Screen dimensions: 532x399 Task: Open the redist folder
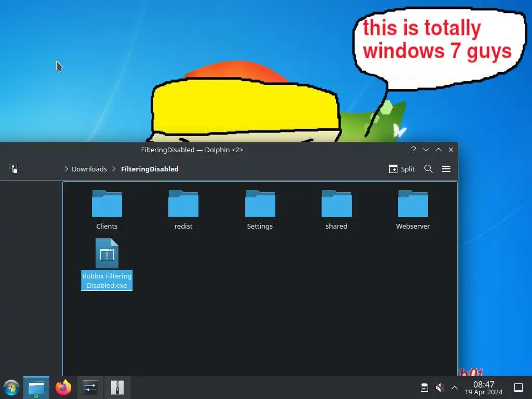point(183,204)
